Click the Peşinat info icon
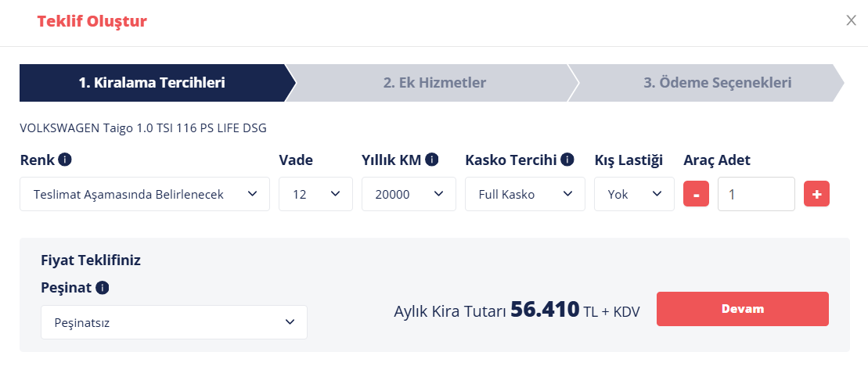Viewport: 868px width, 377px height. click(x=102, y=288)
